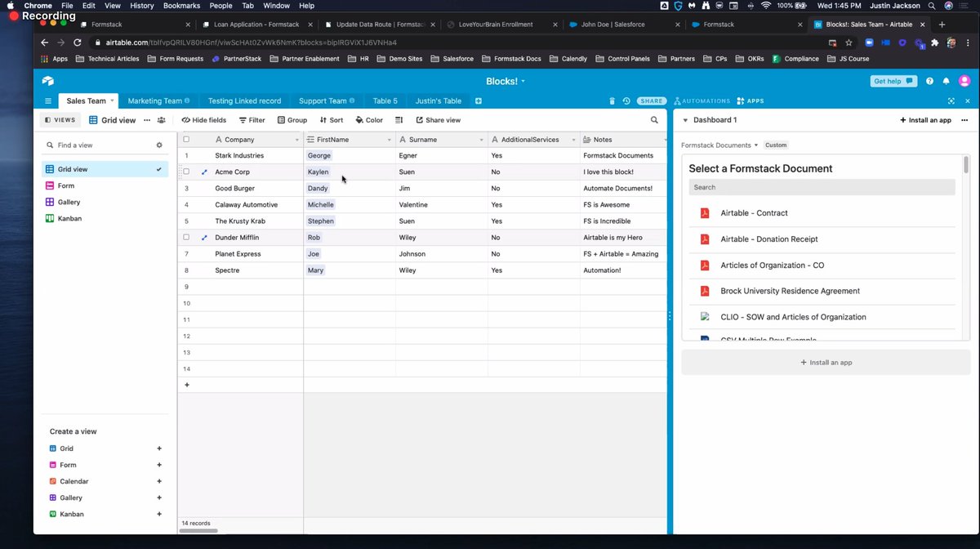Viewport: 980px width, 549px height.
Task: Open Formstack Documents app dropdown
Action: tap(719, 145)
